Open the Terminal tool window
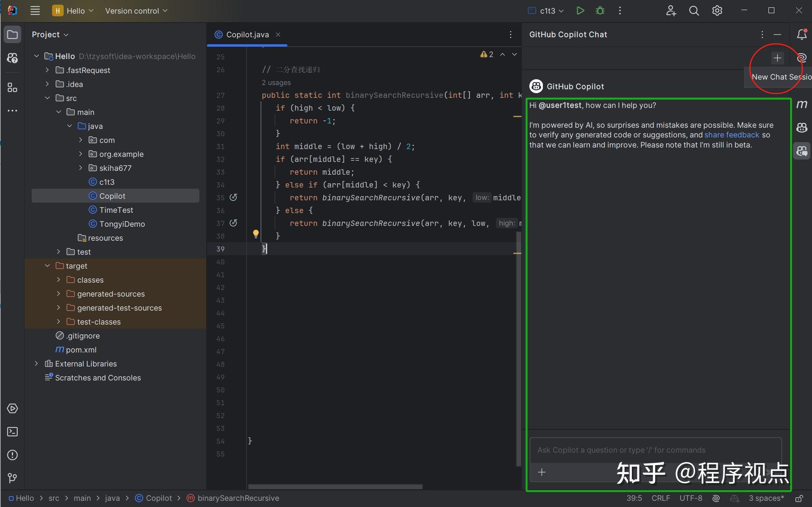 12,431
